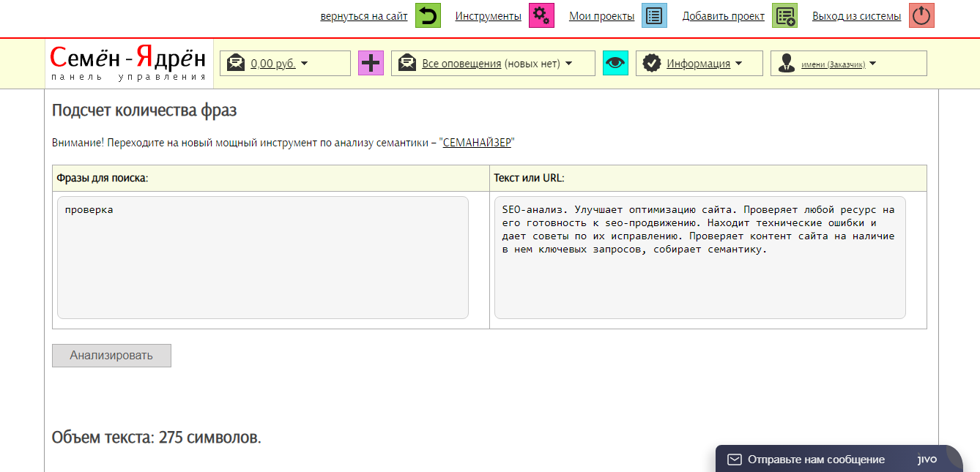The image size is (980, 472).
Task: Click the green return-arrow icon
Action: coord(428,15)
